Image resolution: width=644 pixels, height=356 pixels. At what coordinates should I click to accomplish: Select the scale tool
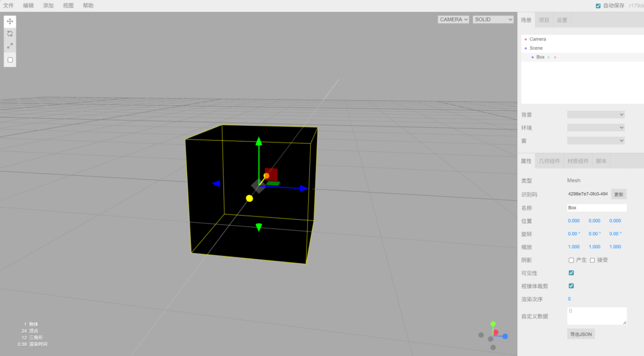click(10, 46)
